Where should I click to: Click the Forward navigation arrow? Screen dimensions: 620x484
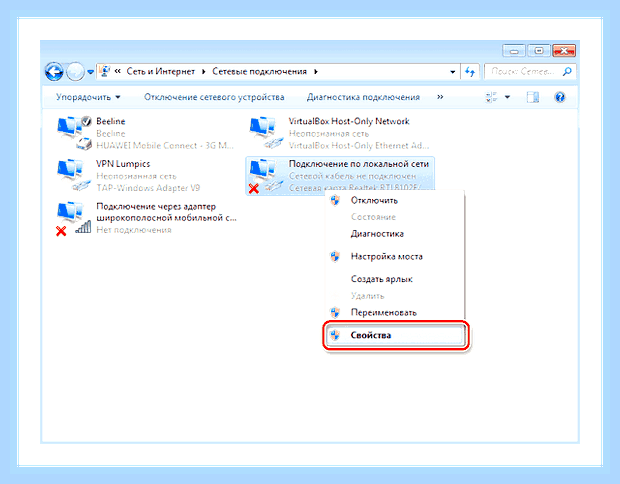[75, 72]
